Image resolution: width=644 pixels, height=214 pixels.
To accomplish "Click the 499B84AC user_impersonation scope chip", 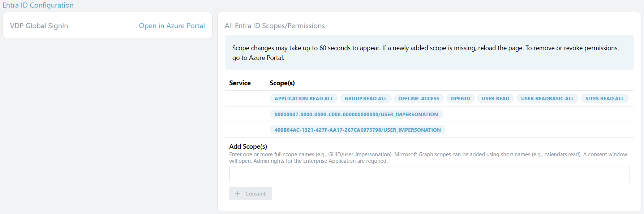I will [x=357, y=130].
